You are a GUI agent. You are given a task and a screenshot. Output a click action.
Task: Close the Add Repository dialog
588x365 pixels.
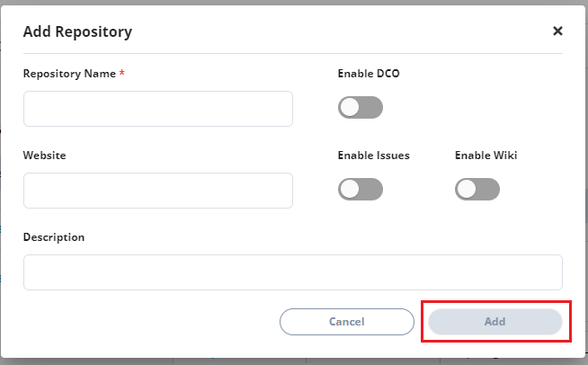[557, 31]
